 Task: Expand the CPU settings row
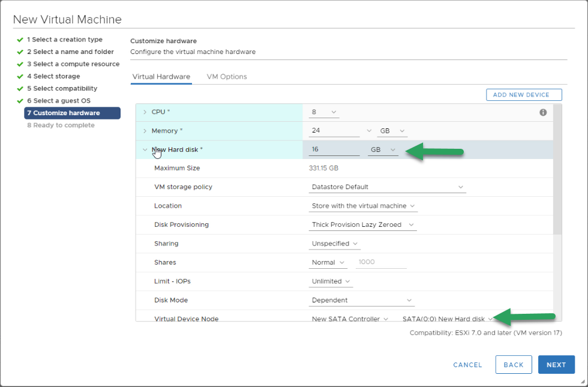[145, 112]
